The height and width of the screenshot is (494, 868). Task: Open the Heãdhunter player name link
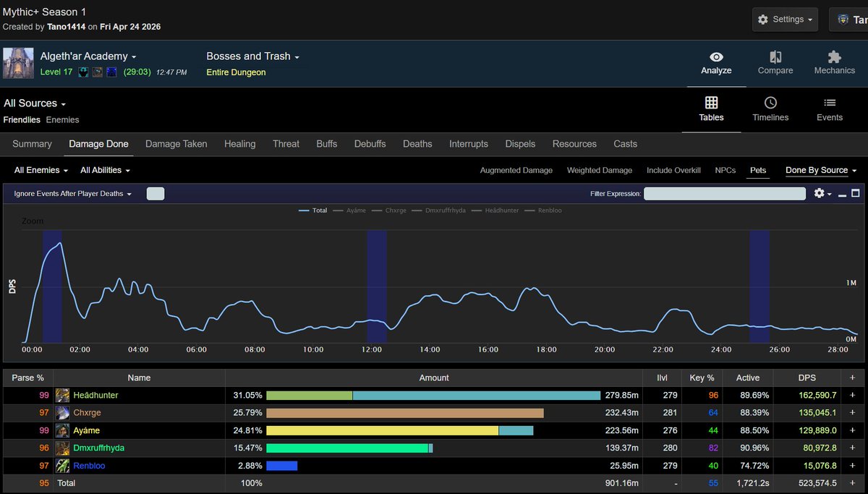click(x=95, y=396)
